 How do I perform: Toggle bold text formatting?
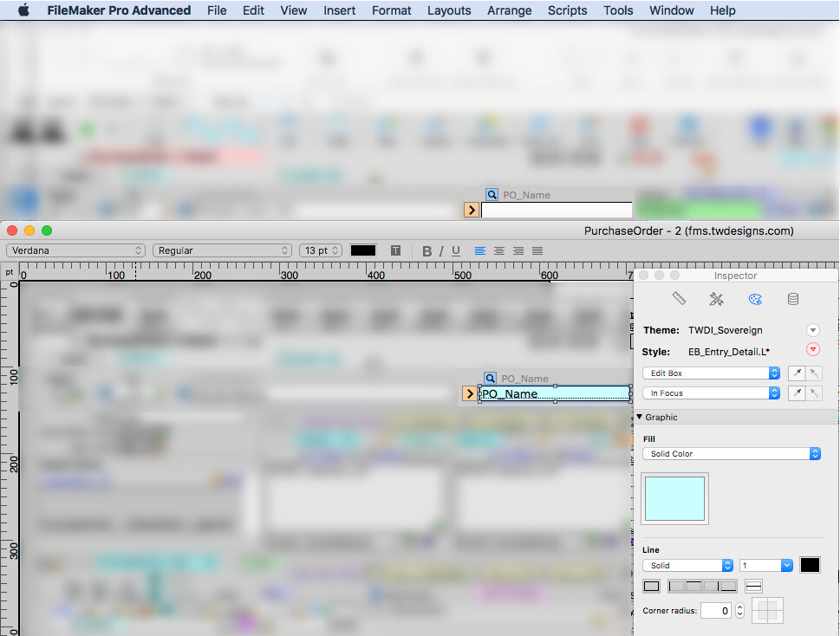pyautogui.click(x=427, y=251)
